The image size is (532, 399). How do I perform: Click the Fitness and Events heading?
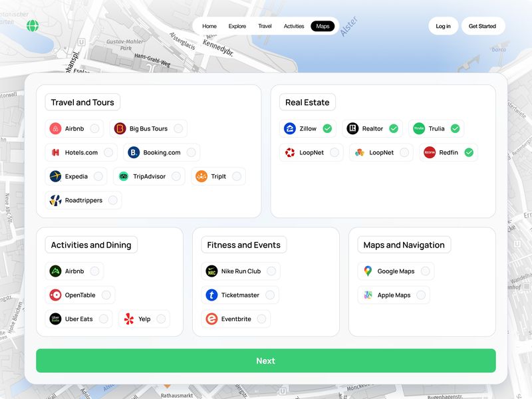[x=243, y=245]
